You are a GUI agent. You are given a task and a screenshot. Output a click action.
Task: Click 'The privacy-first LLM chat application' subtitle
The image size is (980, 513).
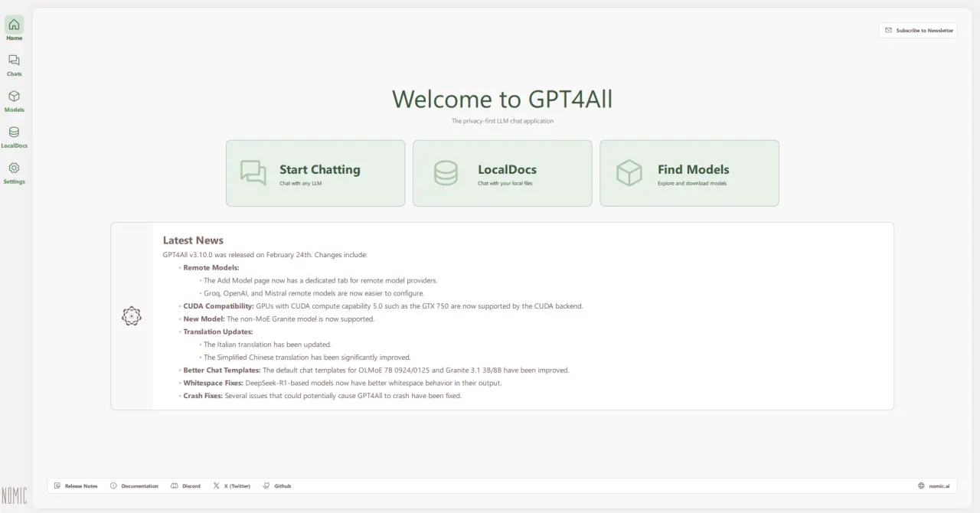point(502,121)
